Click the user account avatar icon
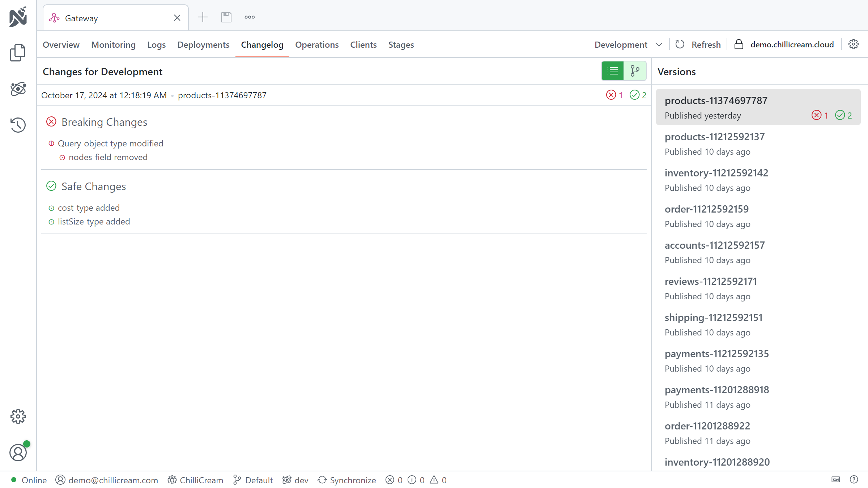The width and height of the screenshot is (868, 488). (x=18, y=453)
